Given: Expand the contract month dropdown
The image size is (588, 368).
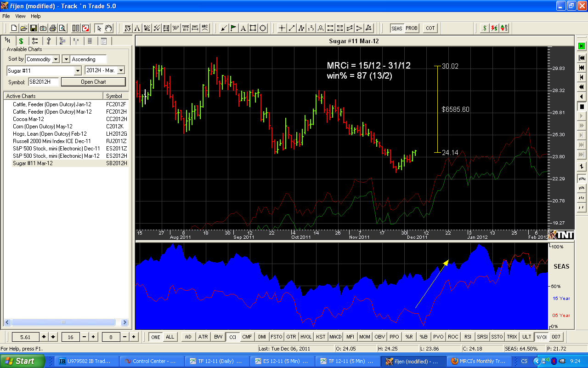Looking at the screenshot, I should tap(121, 70).
